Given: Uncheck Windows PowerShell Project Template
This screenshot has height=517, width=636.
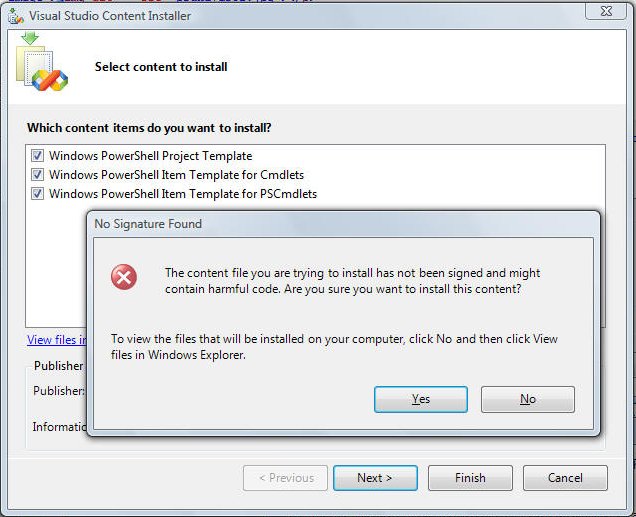Looking at the screenshot, I should point(37,156).
